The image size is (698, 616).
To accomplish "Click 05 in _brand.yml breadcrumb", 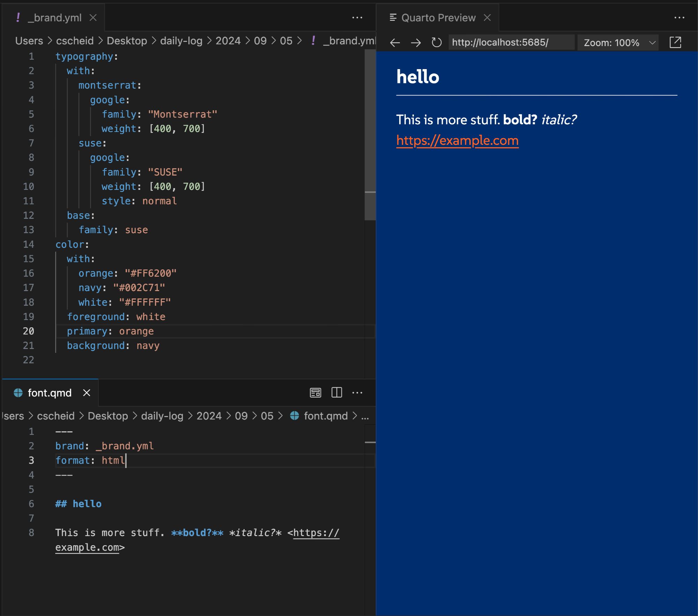I will pyautogui.click(x=286, y=41).
